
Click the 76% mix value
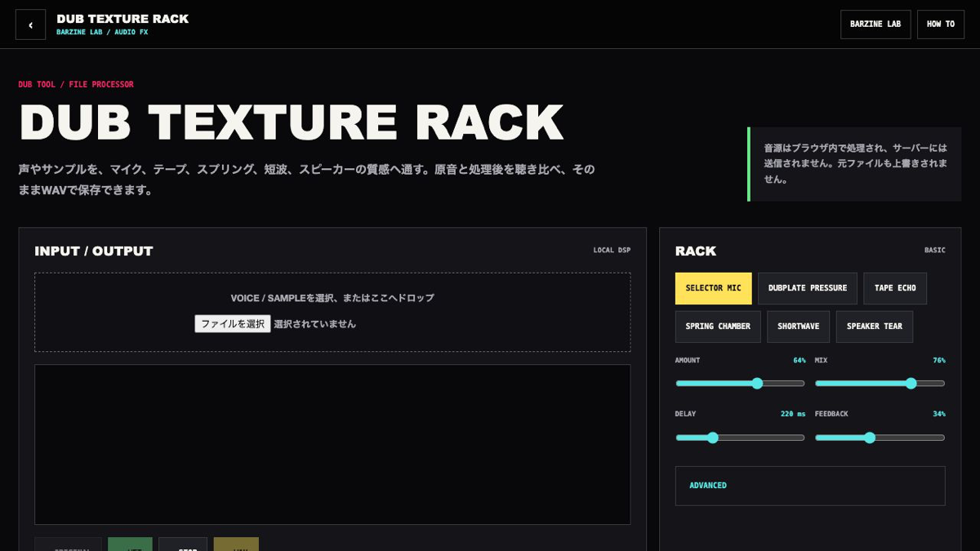coord(939,360)
